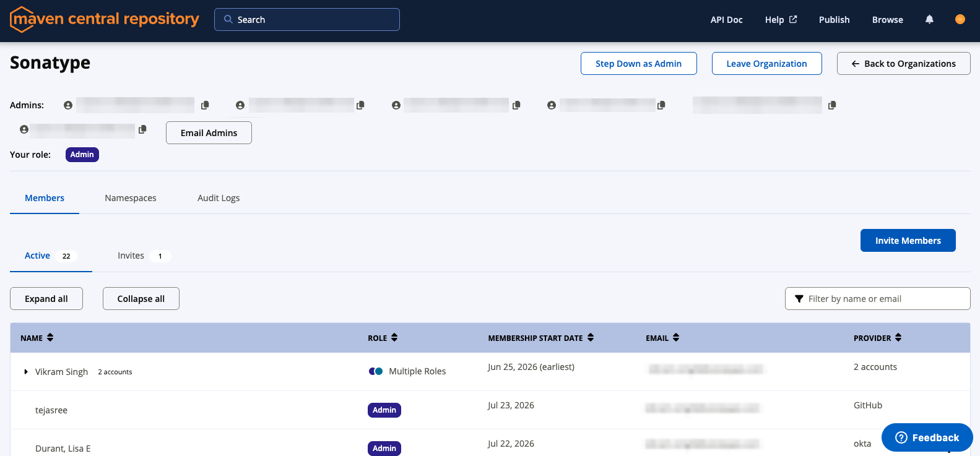The width and height of the screenshot is (980, 456).
Task: Click the Admin badge beside Your role
Action: [82, 155]
